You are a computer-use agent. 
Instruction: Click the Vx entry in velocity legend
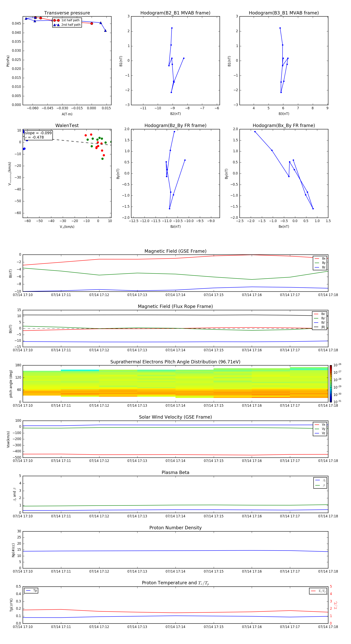click(x=320, y=424)
